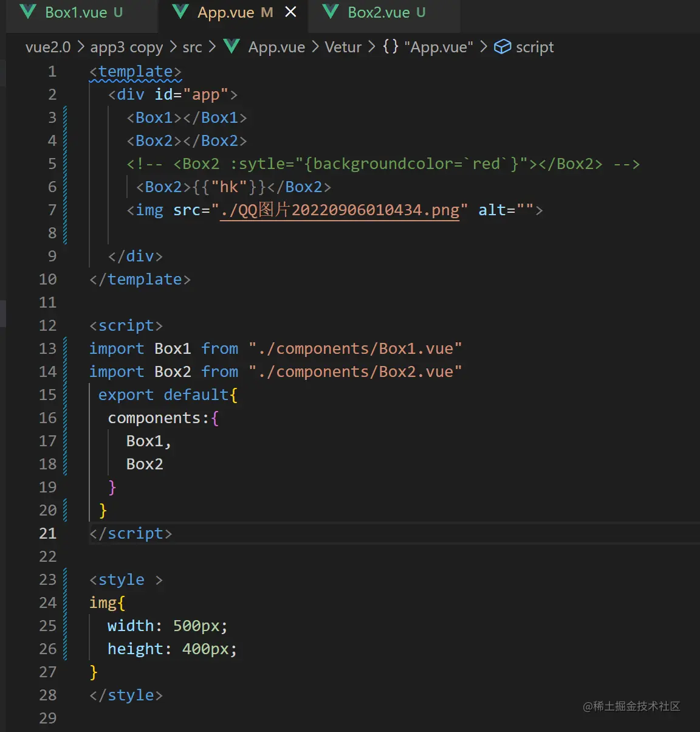Click the alt attribute on the img tag

click(x=506, y=210)
